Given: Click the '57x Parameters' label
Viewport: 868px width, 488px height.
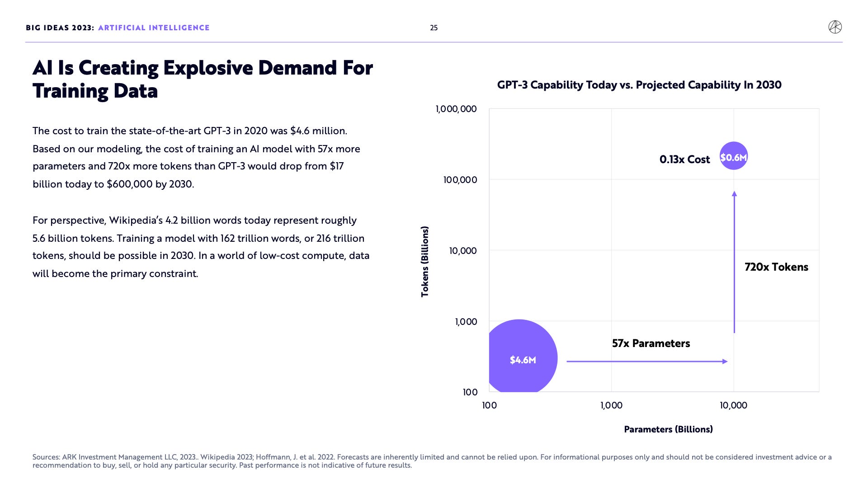Looking at the screenshot, I should point(651,343).
